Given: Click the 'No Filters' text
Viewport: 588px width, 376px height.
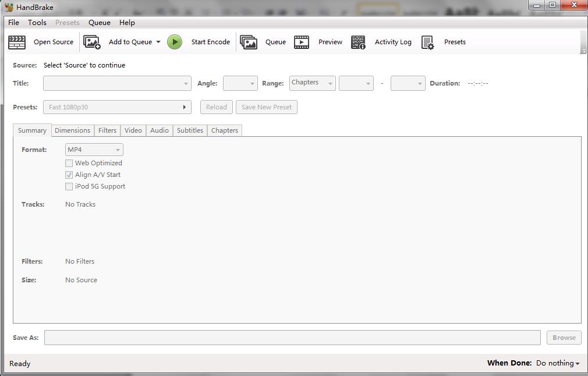Looking at the screenshot, I should [x=80, y=261].
